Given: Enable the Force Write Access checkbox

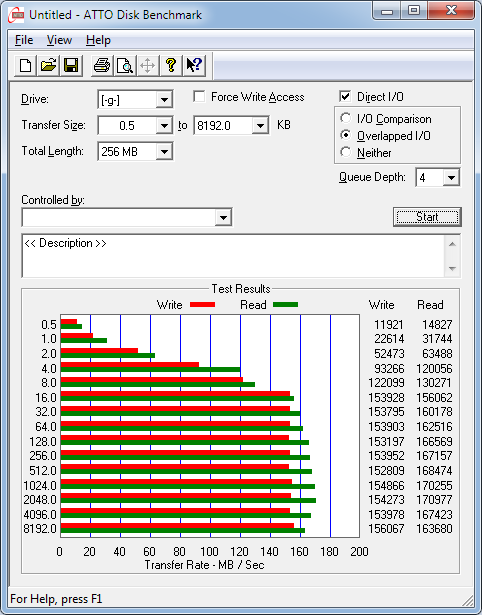Looking at the screenshot, I should pyautogui.click(x=199, y=97).
